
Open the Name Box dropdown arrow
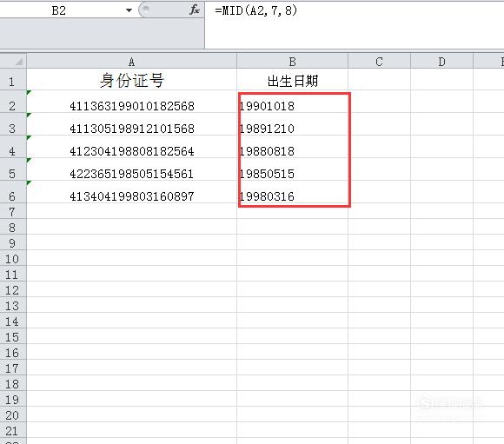click(x=129, y=10)
